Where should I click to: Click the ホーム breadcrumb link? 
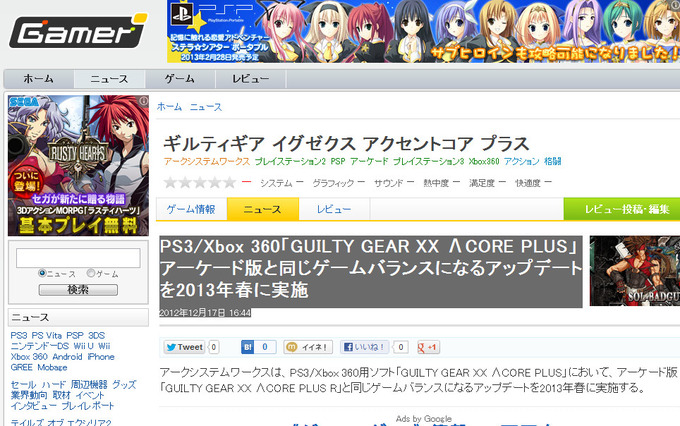point(169,107)
